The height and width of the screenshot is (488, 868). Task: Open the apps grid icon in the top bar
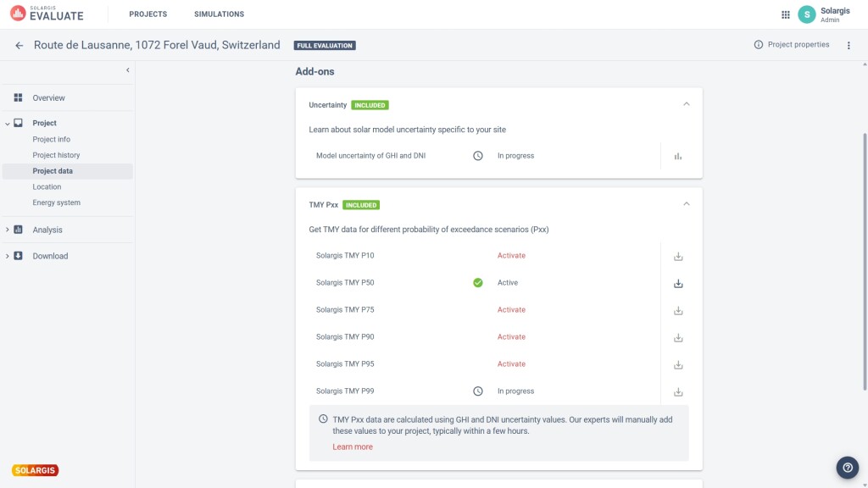pyautogui.click(x=786, y=14)
